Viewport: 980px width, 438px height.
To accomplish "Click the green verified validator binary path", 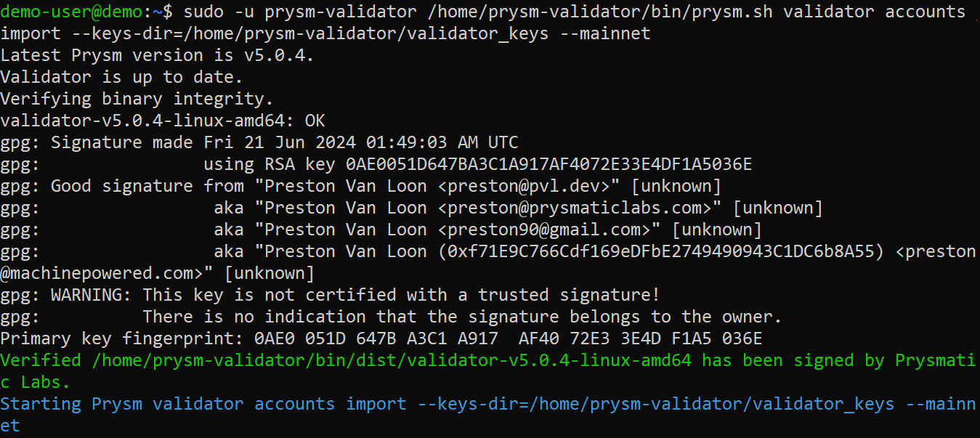I will pyautogui.click(x=392, y=360).
